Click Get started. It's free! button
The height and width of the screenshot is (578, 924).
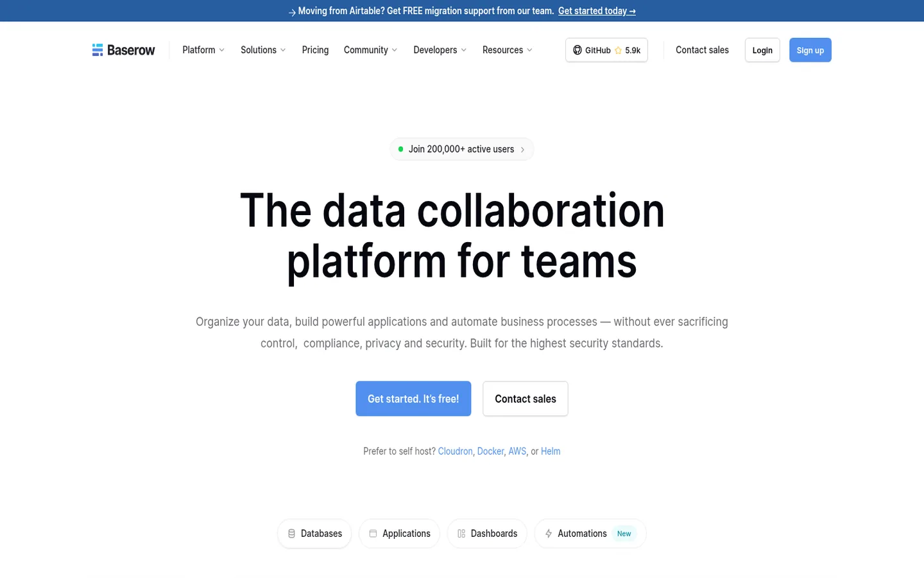[x=413, y=399]
